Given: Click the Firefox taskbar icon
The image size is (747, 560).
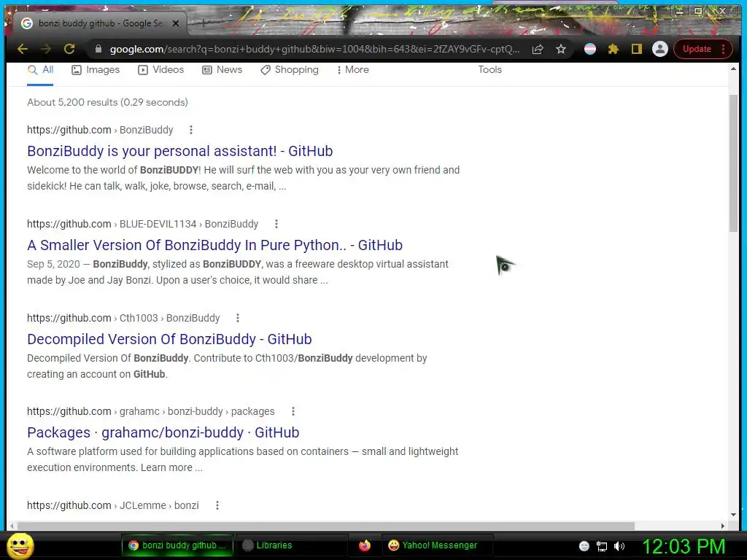Looking at the screenshot, I should click(365, 545).
